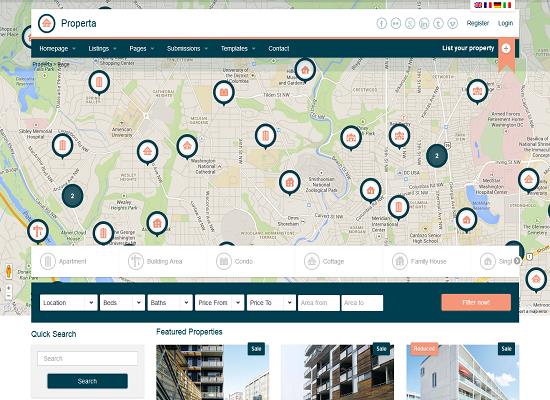550x400 pixels.
Task: Zoom in on the map
Action: 9,288
